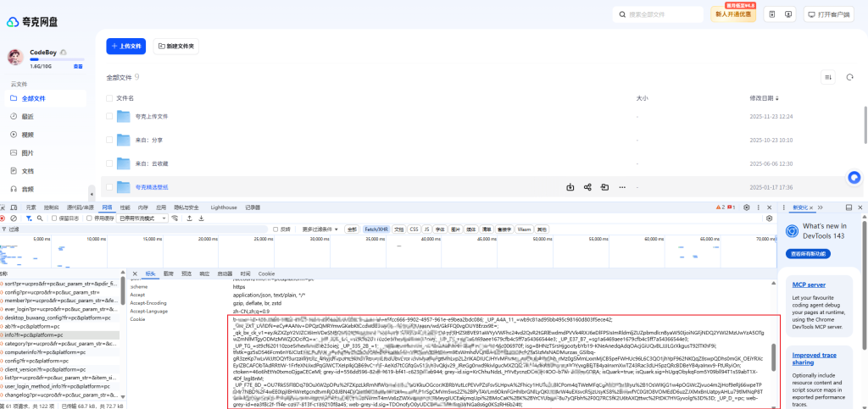The height and width of the screenshot is (409, 868).
Task: Click the 新人开通优惠 promotion button
Action: pyautogui.click(x=733, y=14)
